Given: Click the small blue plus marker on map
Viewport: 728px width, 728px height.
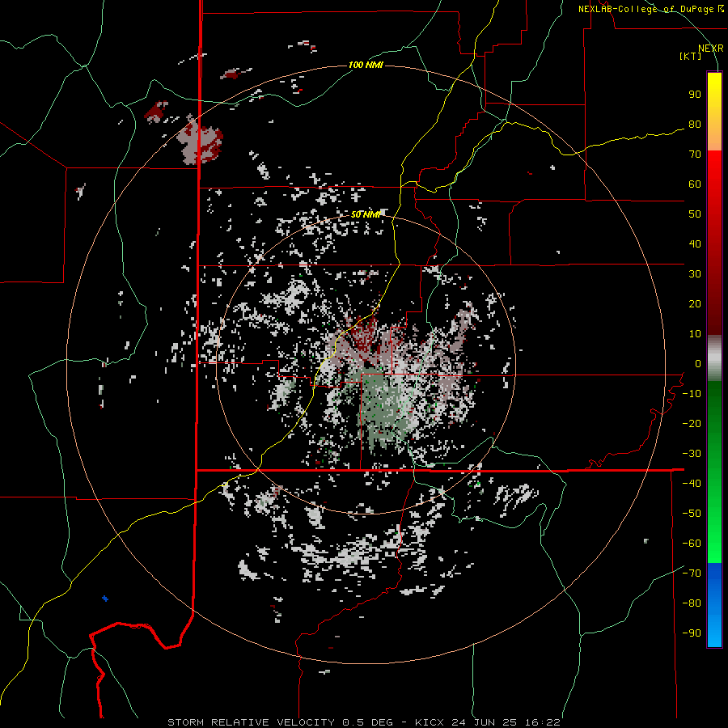Looking at the screenshot, I should [x=105, y=599].
